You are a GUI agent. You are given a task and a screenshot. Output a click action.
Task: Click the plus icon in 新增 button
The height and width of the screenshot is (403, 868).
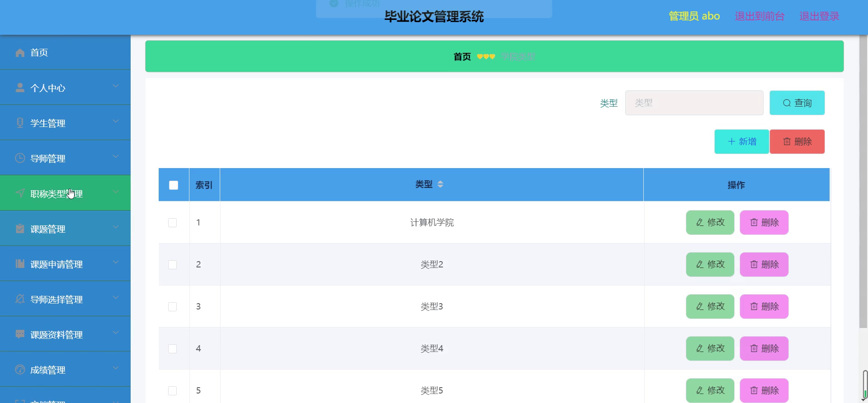tap(731, 141)
